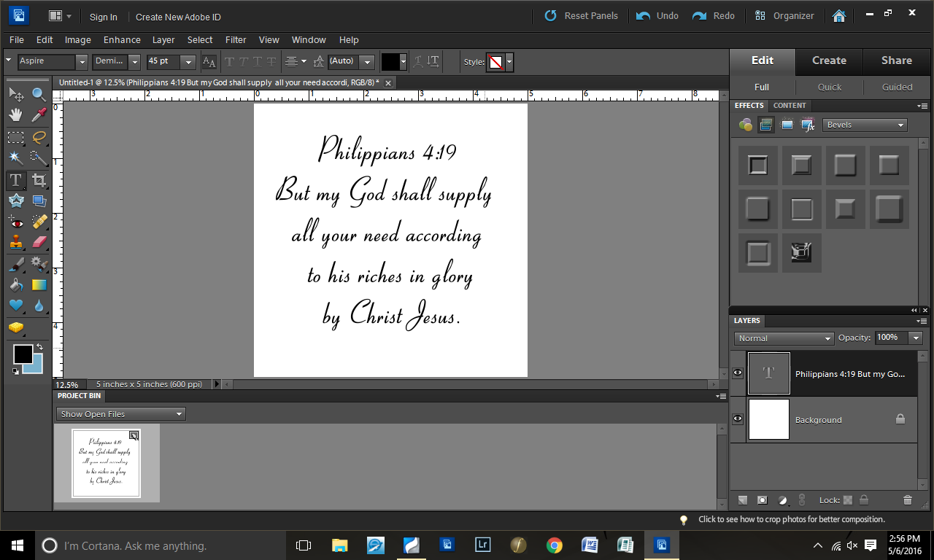This screenshot has height=560, width=934.
Task: Toggle the layer lock in the Layers panel
Action: (865, 500)
